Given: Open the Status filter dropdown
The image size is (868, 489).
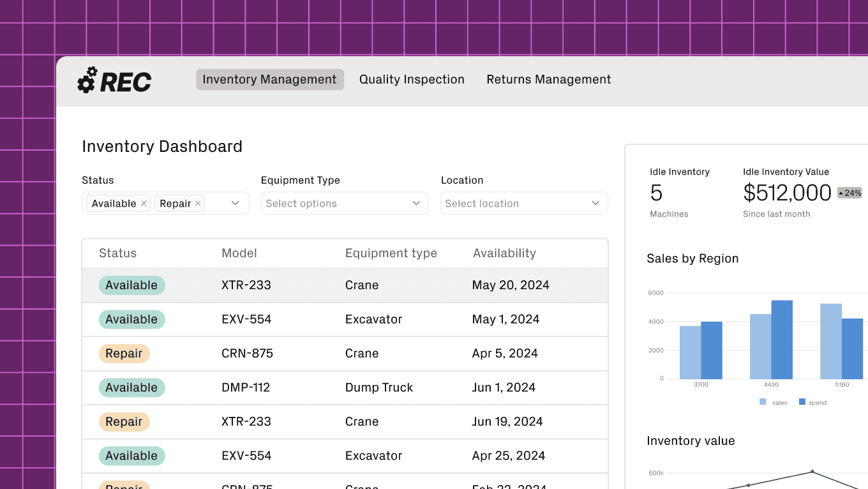Looking at the screenshot, I should click(235, 203).
